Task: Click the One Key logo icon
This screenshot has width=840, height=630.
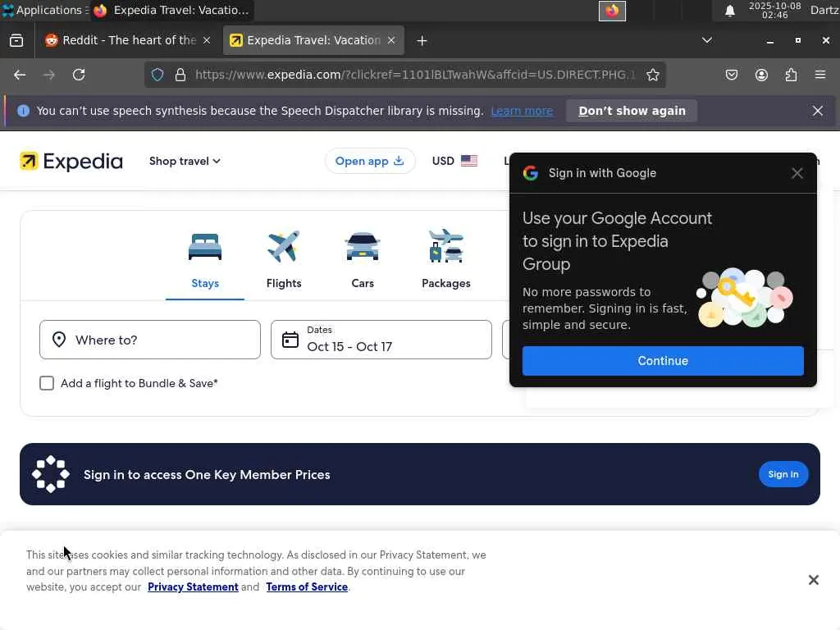Action: tap(50, 474)
